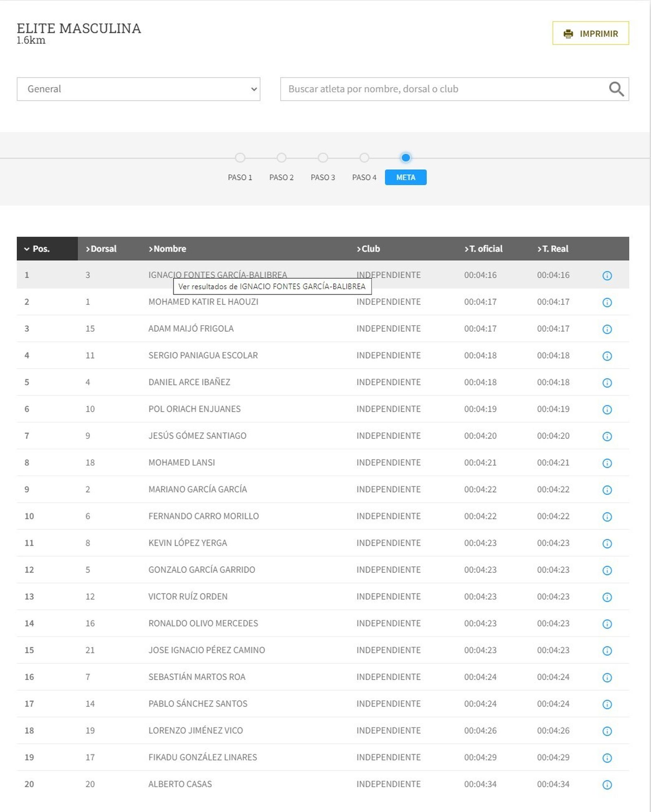
Task: View info icon for Alberto Casas
Action: [607, 785]
